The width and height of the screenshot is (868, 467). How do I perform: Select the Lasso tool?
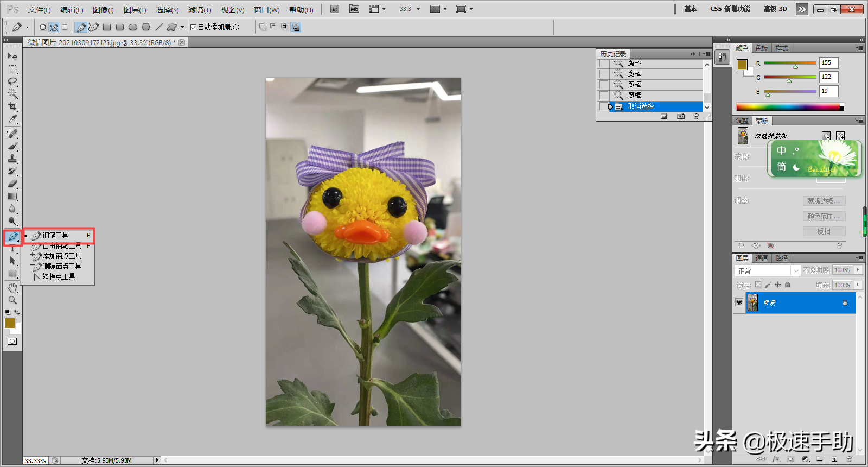[x=12, y=81]
